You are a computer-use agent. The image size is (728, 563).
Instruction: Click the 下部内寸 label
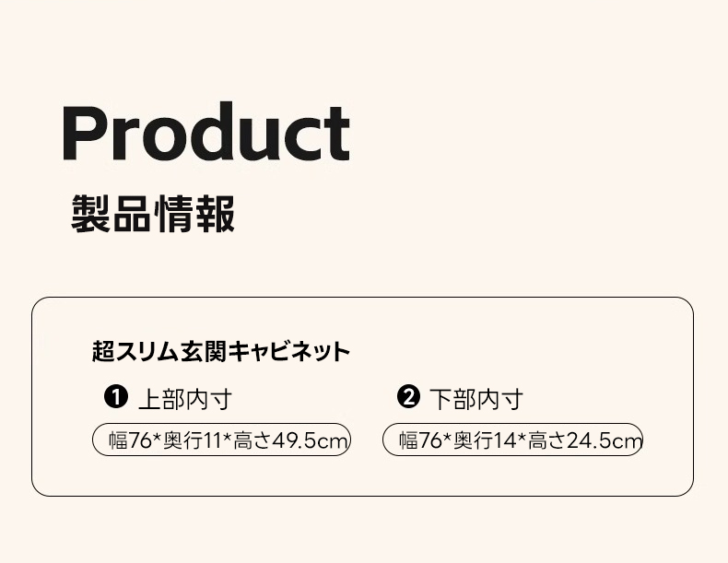[476, 399]
